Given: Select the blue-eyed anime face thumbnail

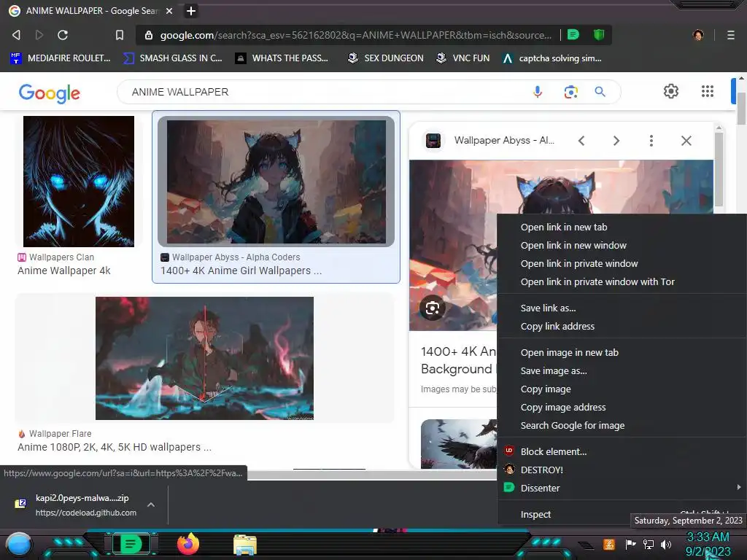Looking at the screenshot, I should tap(79, 182).
